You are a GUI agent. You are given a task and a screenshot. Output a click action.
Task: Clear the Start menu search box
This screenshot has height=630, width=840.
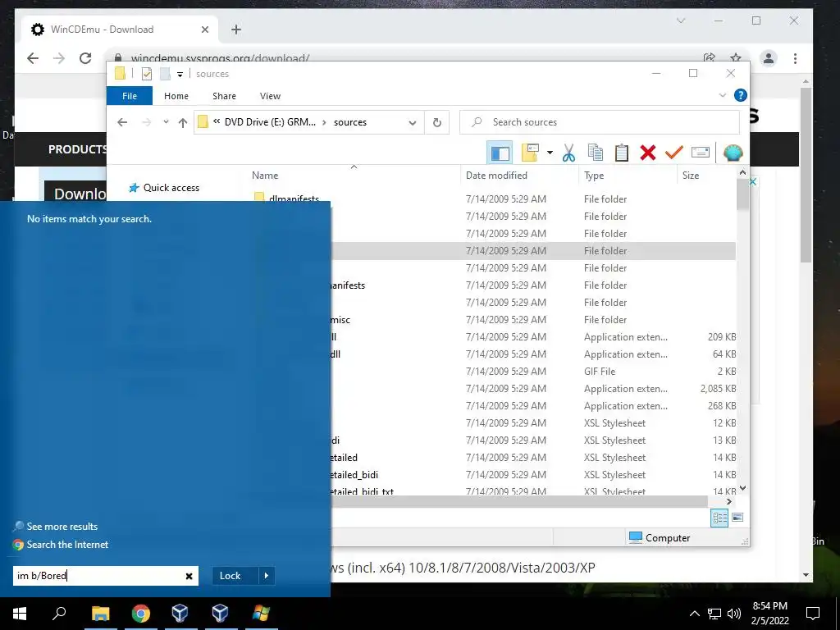click(x=189, y=576)
